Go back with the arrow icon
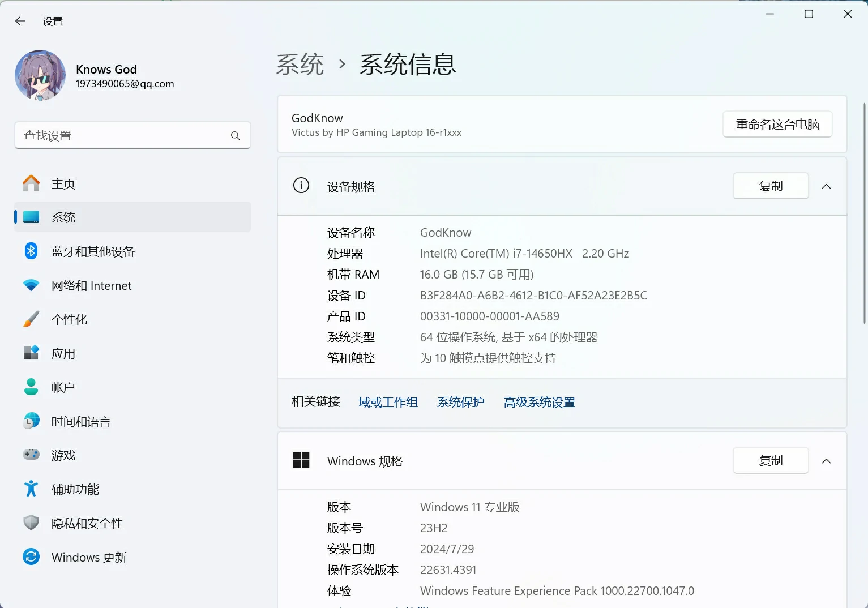868x608 pixels. click(x=20, y=21)
